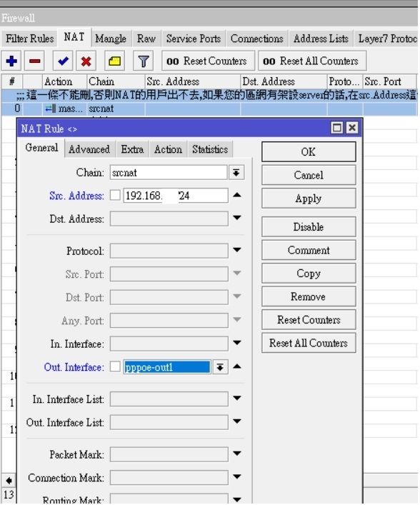Collapse the Src. Address field
The width and height of the screenshot is (420, 505).
click(x=237, y=195)
